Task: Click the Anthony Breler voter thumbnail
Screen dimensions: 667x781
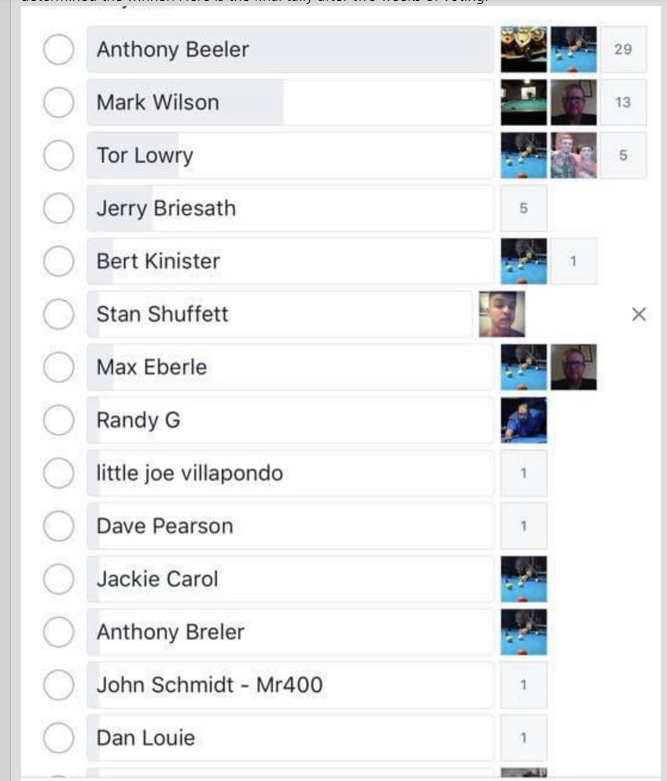Action: [523, 632]
